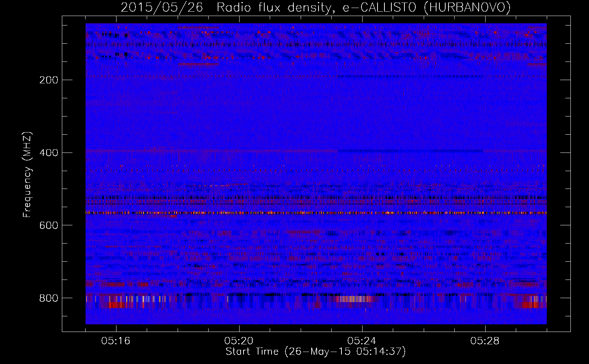Click the 05:16 time tick label
The width and height of the screenshot is (589, 364).
(x=116, y=341)
